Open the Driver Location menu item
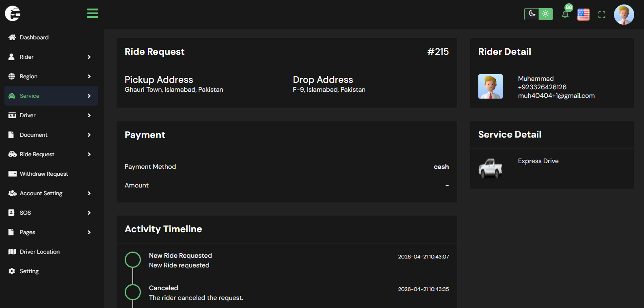Image resolution: width=644 pixels, height=308 pixels. click(x=51, y=252)
